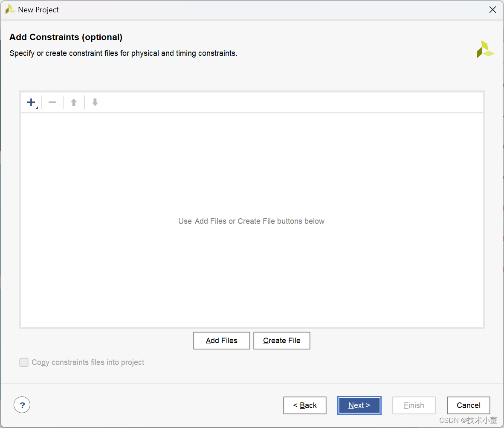Enable Copy constraints files into project
The width and height of the screenshot is (504, 428).
tap(24, 362)
